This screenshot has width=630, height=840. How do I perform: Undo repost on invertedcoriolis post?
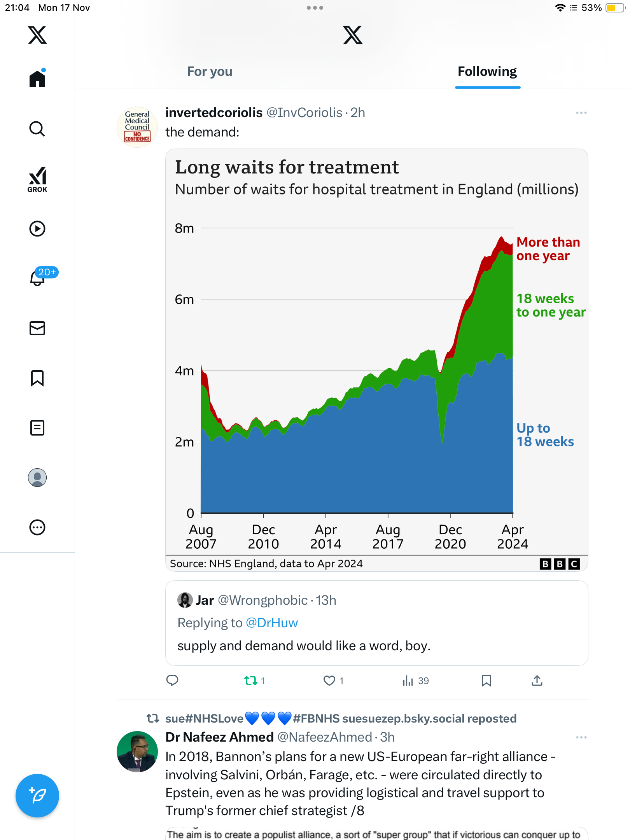tap(251, 681)
